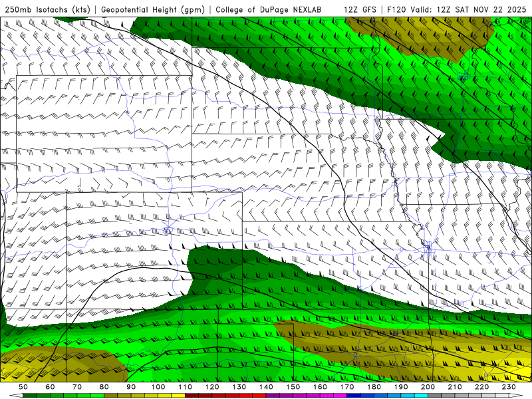The height and width of the screenshot is (399, 532).
Task: Click the "100" color scale label
Action: 158,387
